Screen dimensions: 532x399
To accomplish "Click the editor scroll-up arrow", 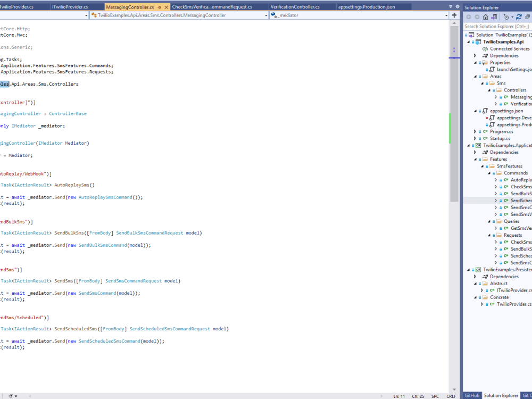I will click(x=454, y=23).
